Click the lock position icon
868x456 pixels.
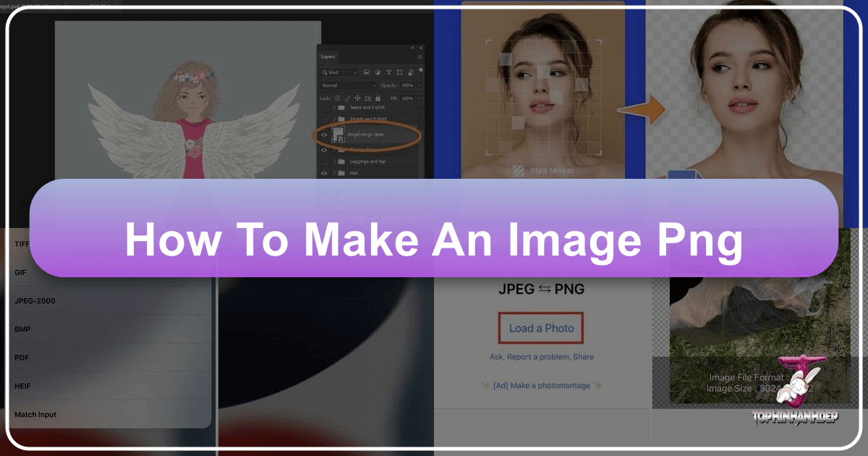pos(356,98)
